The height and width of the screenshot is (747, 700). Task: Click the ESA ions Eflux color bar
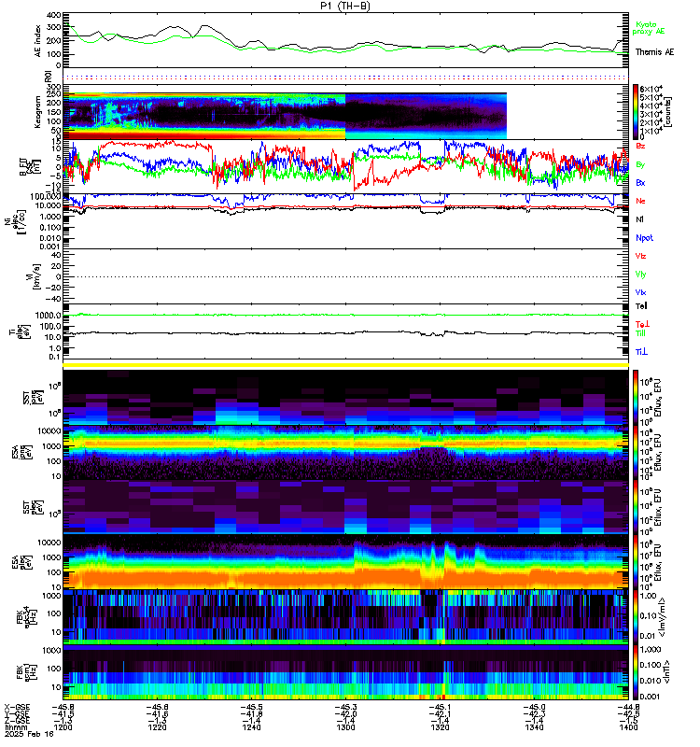point(636,452)
